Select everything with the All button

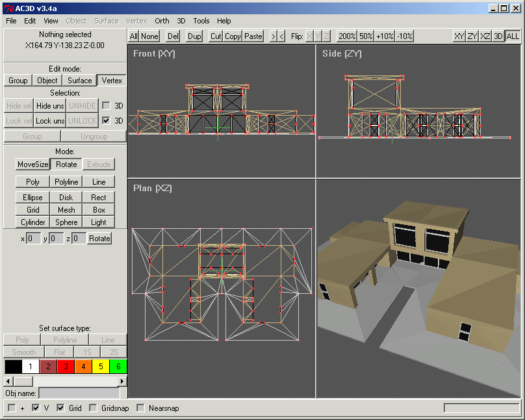(133, 36)
